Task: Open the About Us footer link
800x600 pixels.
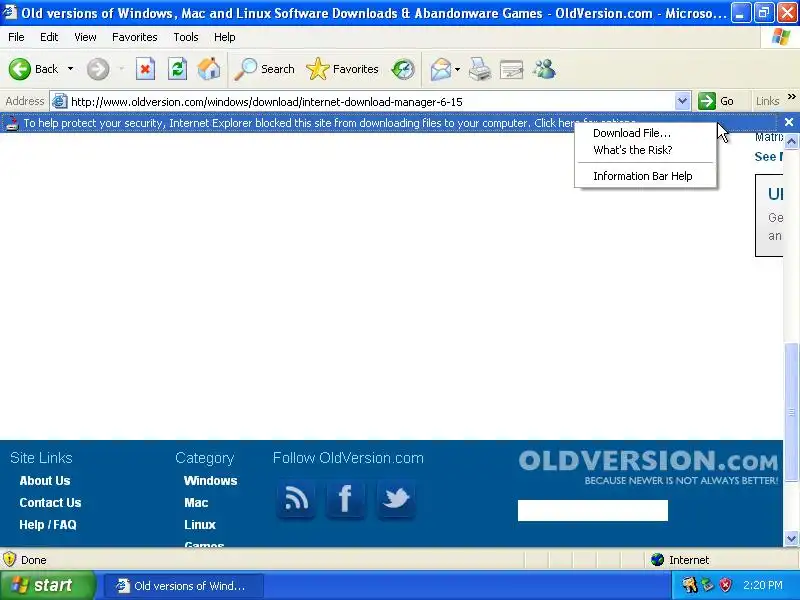Action: tap(45, 481)
